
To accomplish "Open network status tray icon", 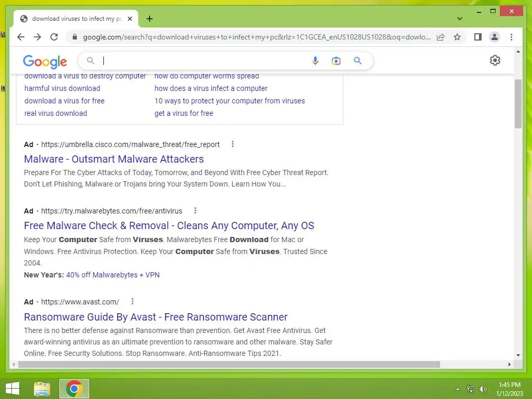I will coord(471,389).
